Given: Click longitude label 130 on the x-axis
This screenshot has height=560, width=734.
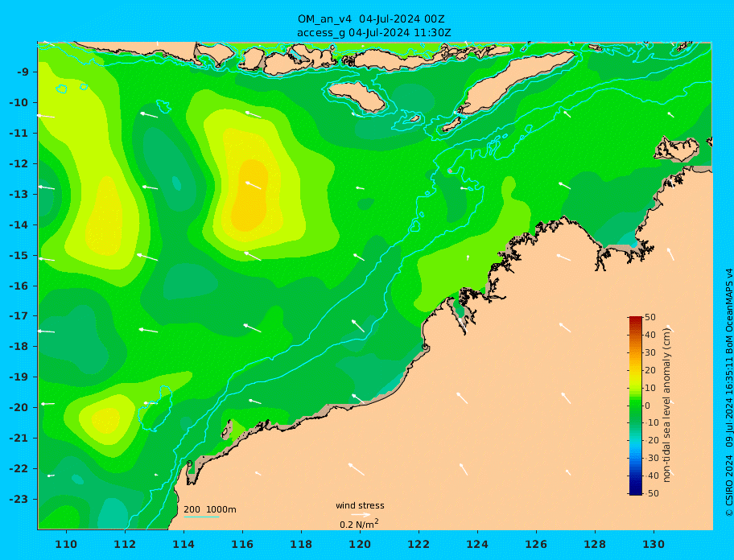Looking at the screenshot, I should [x=654, y=544].
